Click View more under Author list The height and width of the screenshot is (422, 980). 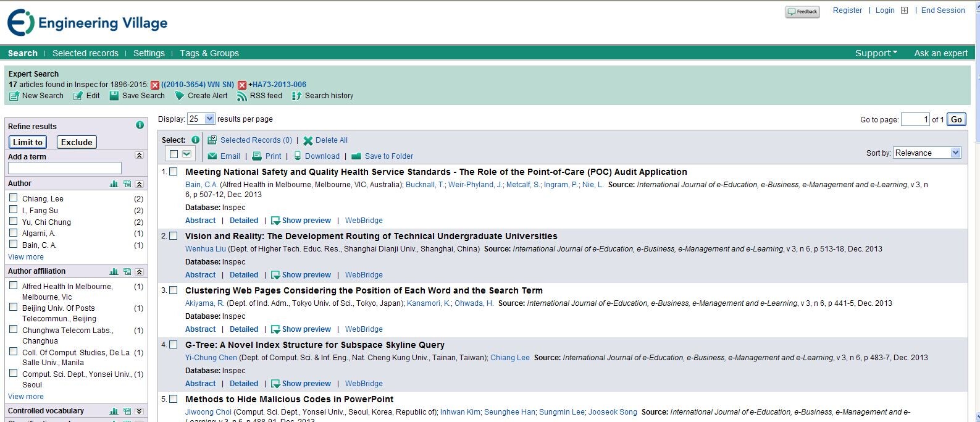click(26, 257)
